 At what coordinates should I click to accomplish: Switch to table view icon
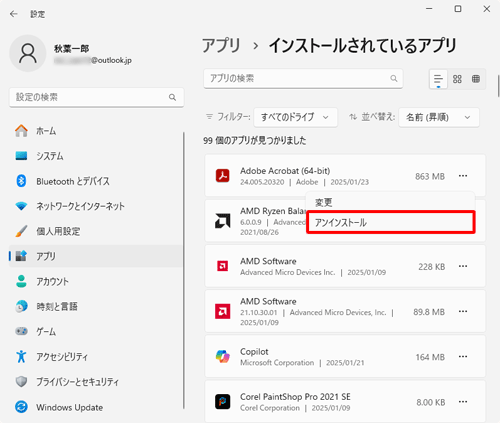coord(476,79)
